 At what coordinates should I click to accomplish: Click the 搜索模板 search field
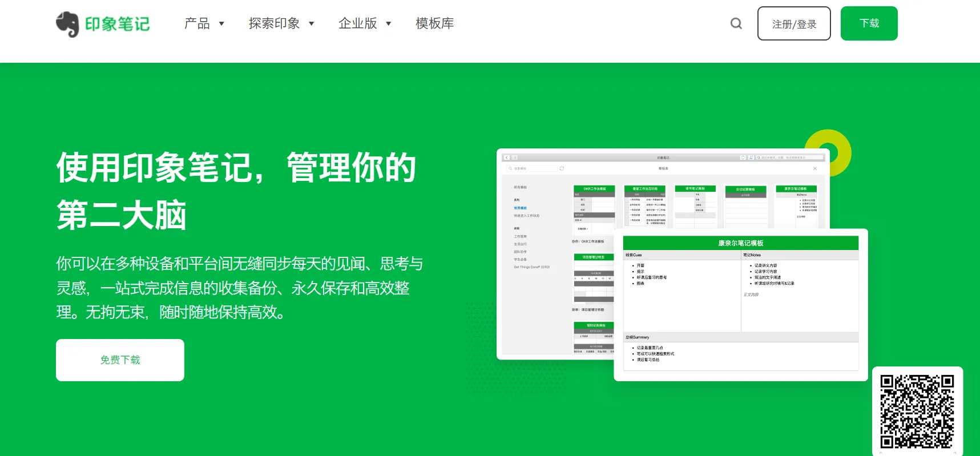click(532, 168)
